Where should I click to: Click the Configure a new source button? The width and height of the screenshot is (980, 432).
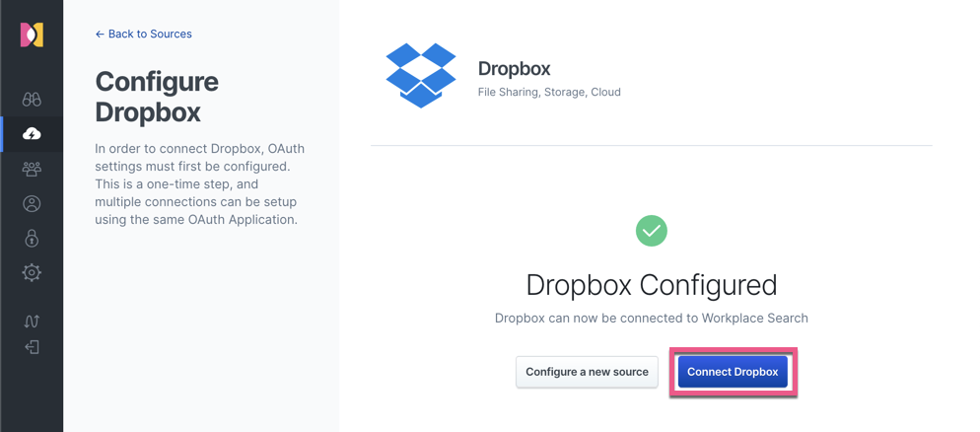coord(587,372)
